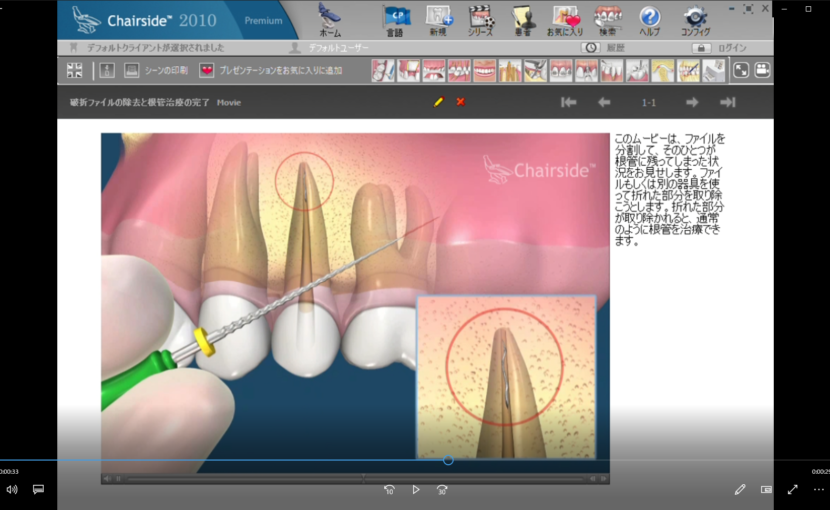Toggle the subtitles caption icon
The image size is (830, 510).
pos(38,490)
